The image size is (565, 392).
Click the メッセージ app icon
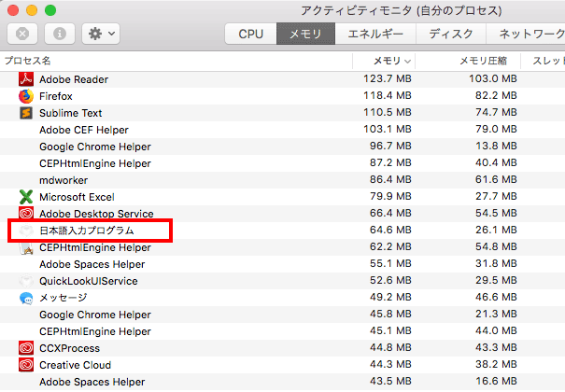26,298
